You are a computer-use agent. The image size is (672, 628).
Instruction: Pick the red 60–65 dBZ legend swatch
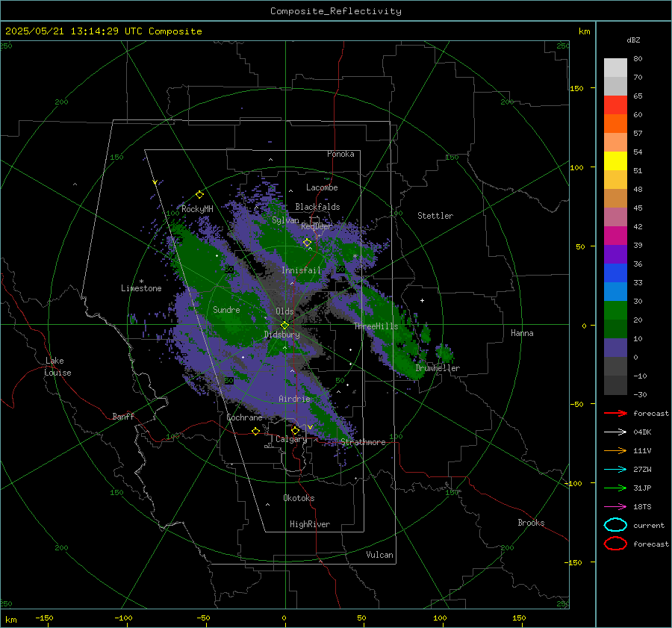[615, 105]
